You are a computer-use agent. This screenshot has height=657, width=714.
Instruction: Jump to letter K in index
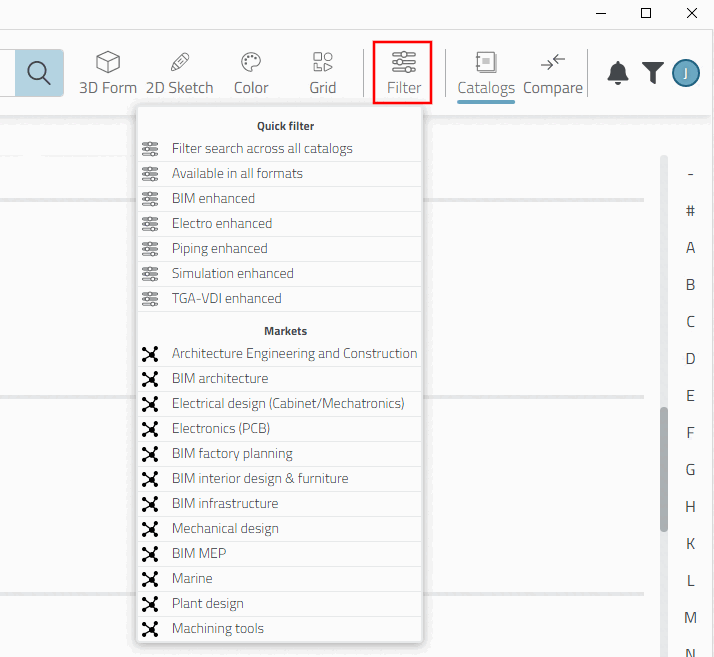coord(690,544)
